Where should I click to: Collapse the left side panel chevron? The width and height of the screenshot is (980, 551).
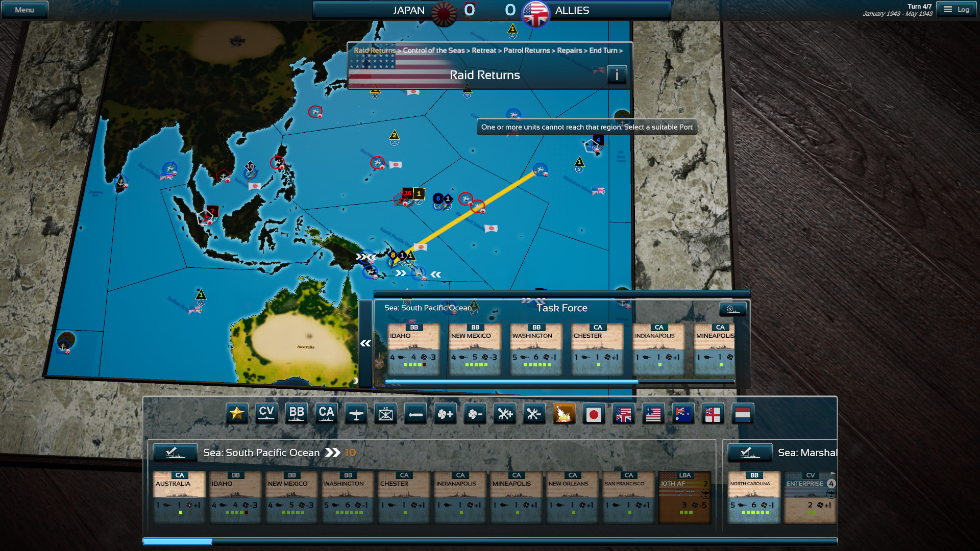[365, 343]
